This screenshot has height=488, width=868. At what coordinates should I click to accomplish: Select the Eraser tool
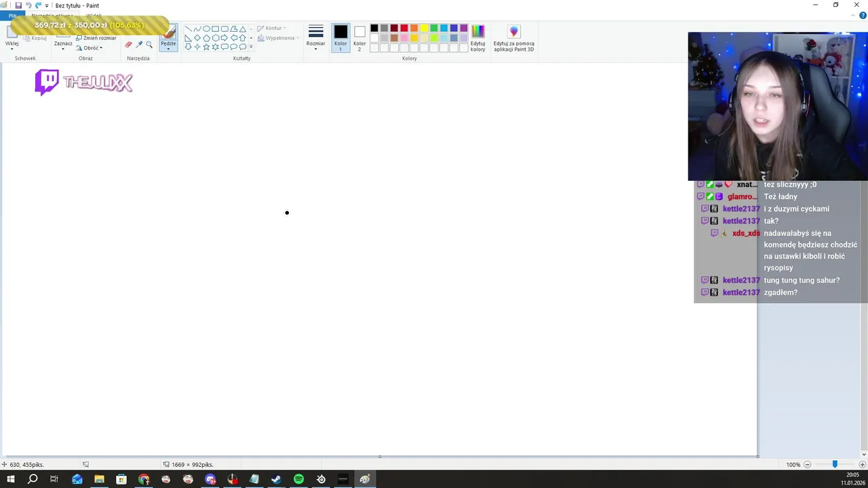point(128,44)
